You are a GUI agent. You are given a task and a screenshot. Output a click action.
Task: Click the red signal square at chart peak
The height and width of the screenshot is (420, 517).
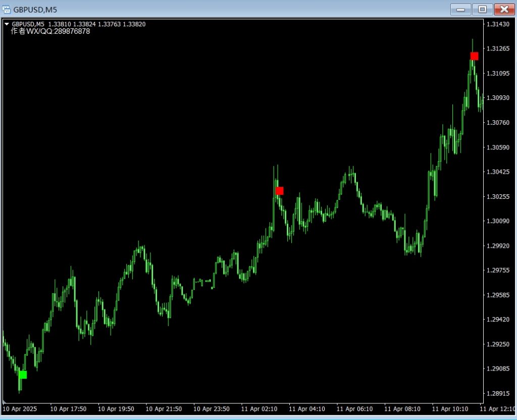tap(474, 56)
